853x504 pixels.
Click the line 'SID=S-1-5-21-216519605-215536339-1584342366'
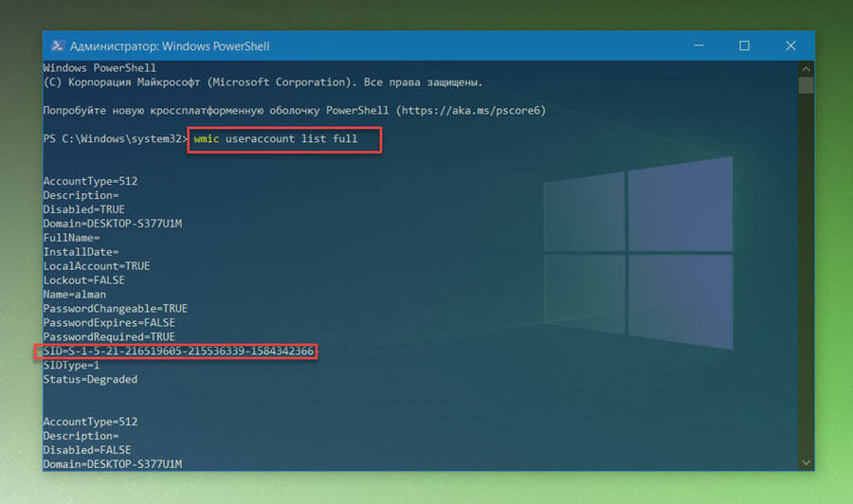[178, 351]
